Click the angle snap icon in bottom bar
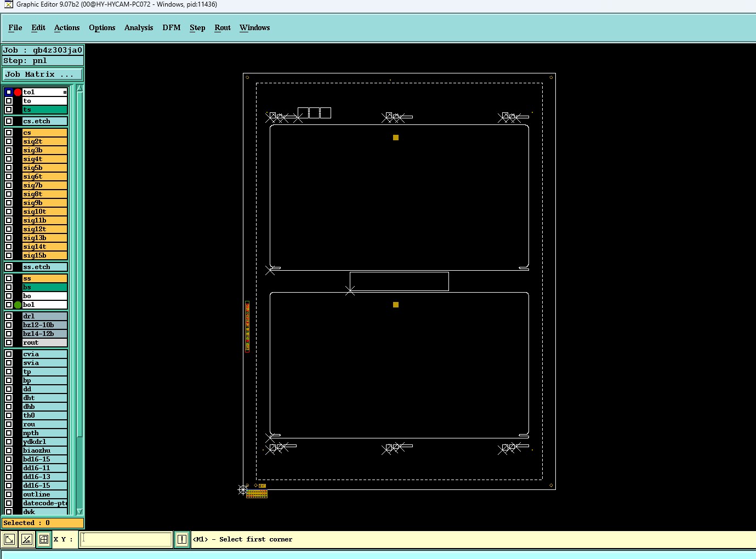The image size is (756, 559). pyautogui.click(x=26, y=539)
